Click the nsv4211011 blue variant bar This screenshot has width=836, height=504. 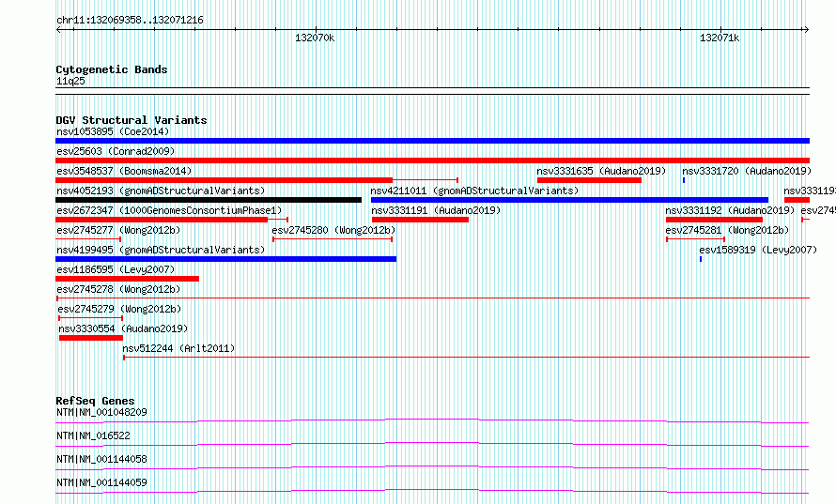click(x=569, y=200)
